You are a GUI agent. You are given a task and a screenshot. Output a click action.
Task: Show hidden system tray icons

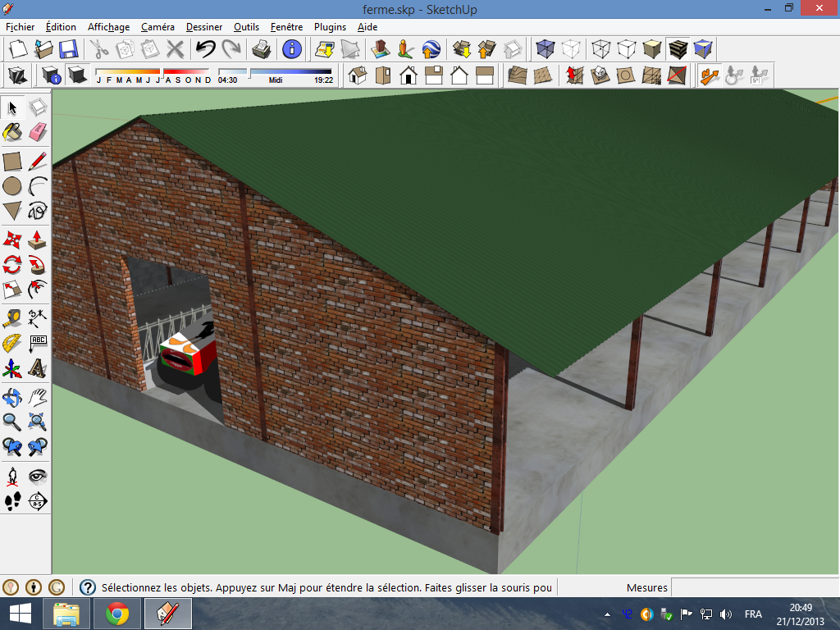tap(607, 614)
